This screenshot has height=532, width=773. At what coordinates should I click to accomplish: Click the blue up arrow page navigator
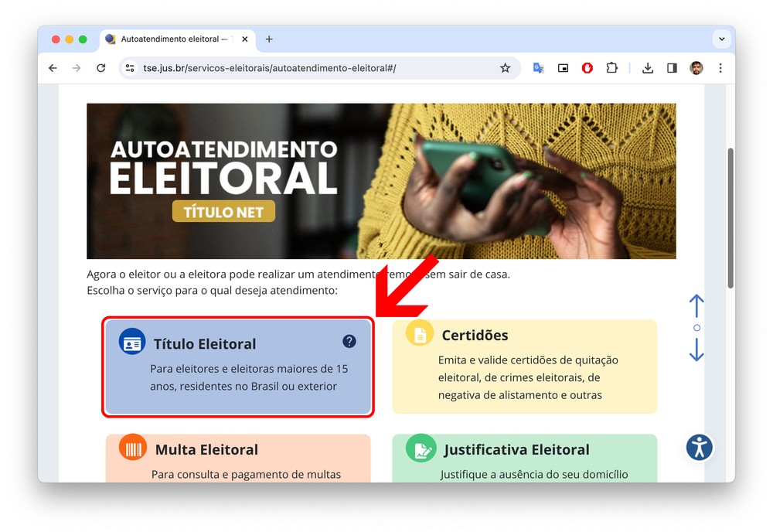tap(696, 306)
